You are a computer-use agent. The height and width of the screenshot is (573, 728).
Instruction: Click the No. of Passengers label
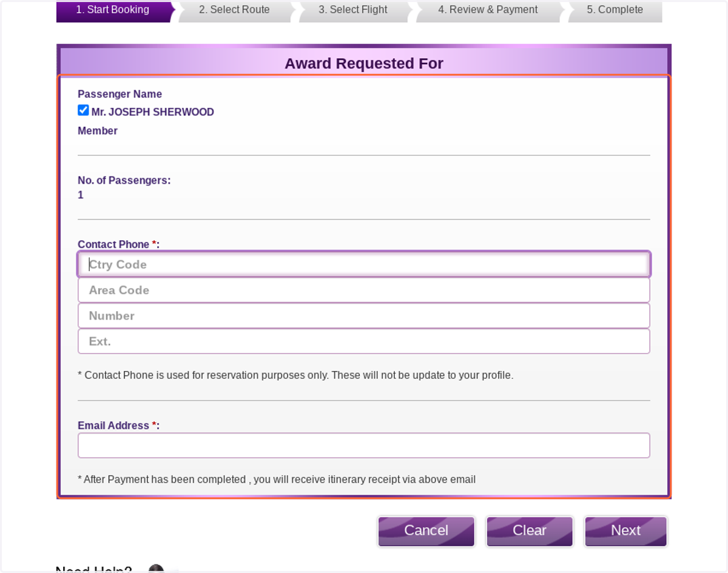(124, 180)
